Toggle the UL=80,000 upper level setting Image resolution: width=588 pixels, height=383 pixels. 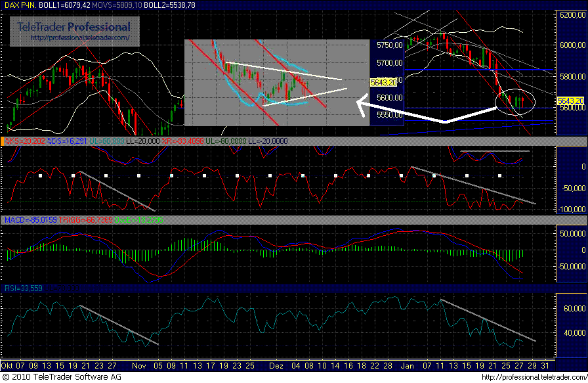[107, 140]
